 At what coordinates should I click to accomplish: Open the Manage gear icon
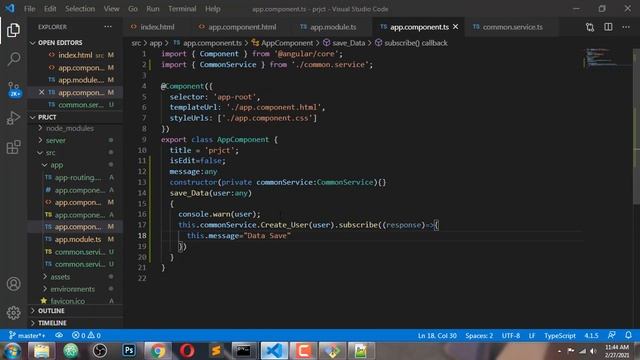point(13,313)
